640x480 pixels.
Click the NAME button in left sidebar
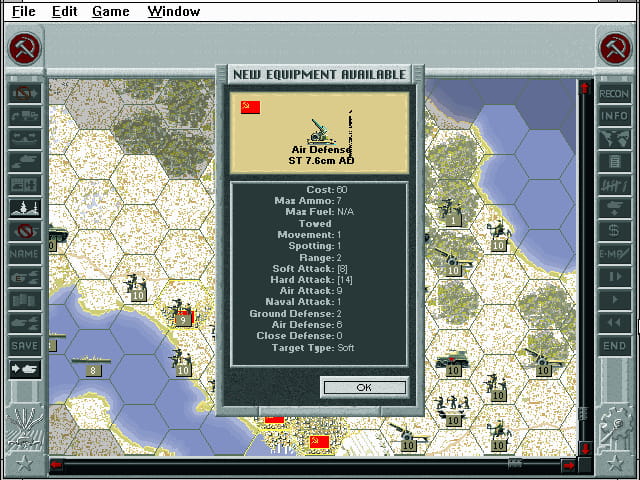click(x=24, y=254)
